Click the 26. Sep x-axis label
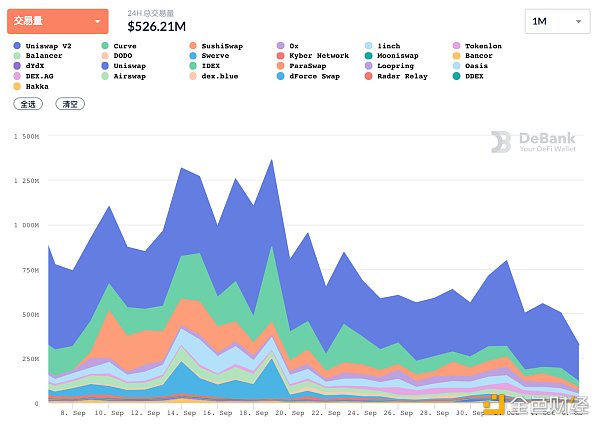The image size is (600, 426). coord(398,413)
